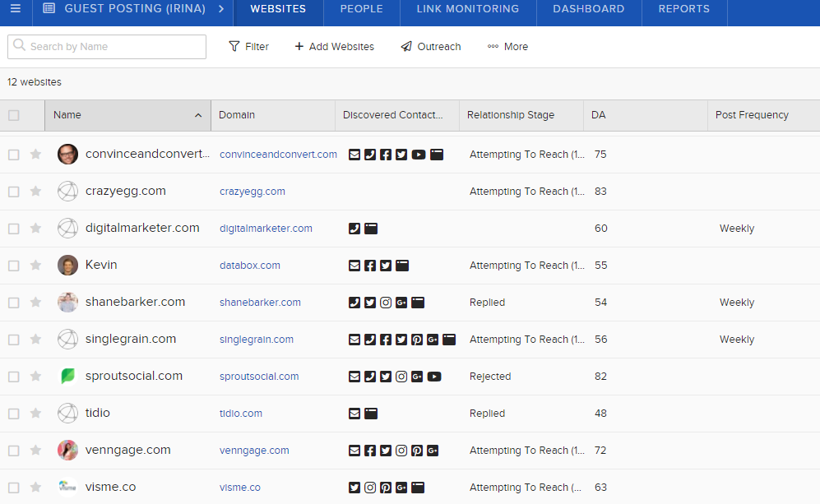This screenshot has width=820, height=504.
Task: Visit the sproutsocial.com domain link
Action: click(259, 377)
